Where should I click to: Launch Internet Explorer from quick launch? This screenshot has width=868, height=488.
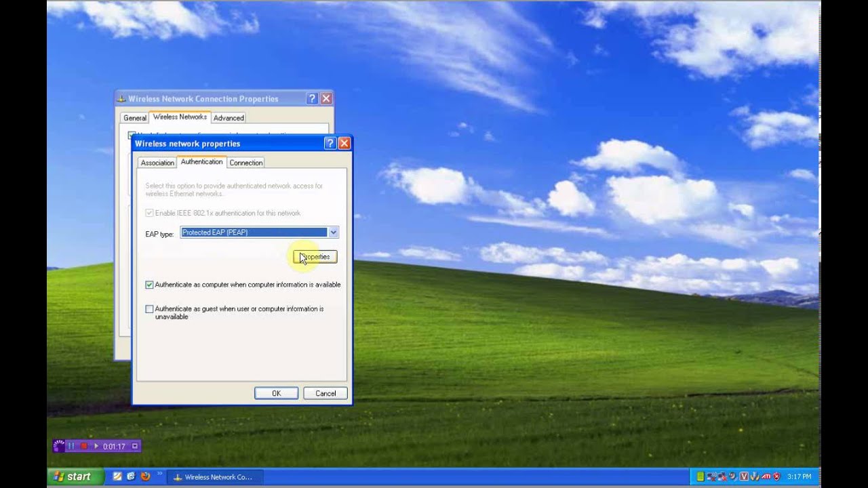pos(131,476)
